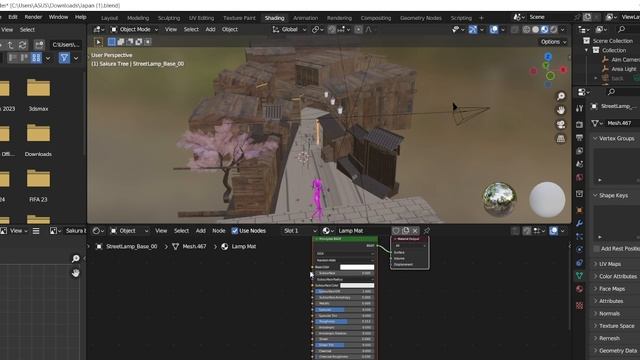Click the blue Z axis on navigation gizmo

pos(548,57)
